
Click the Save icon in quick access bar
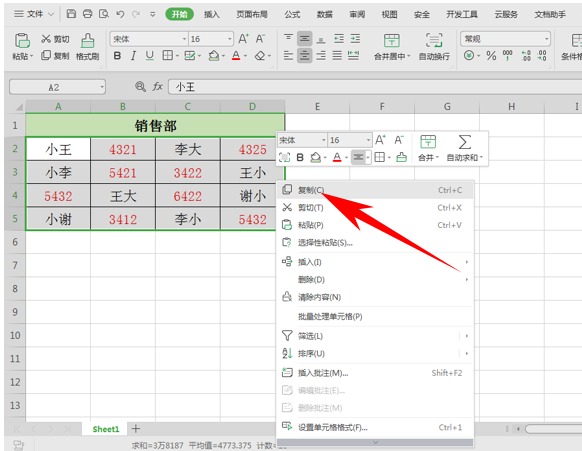pyautogui.click(x=71, y=14)
